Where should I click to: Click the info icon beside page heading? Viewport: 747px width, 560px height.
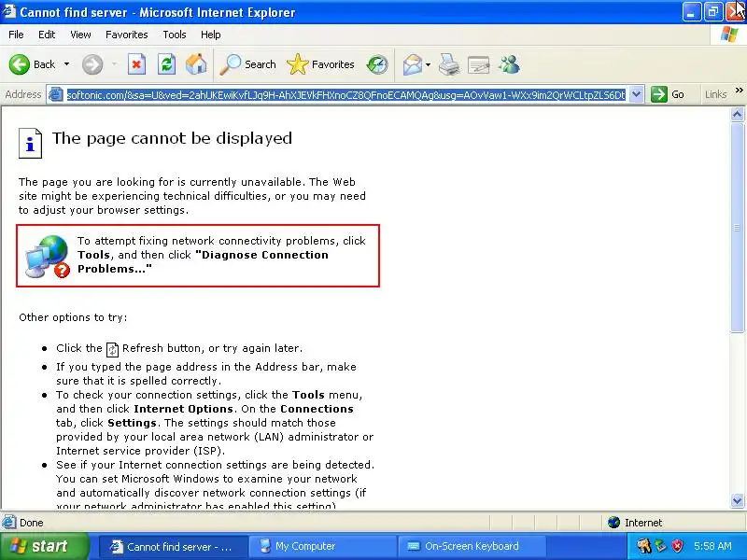tap(30, 143)
